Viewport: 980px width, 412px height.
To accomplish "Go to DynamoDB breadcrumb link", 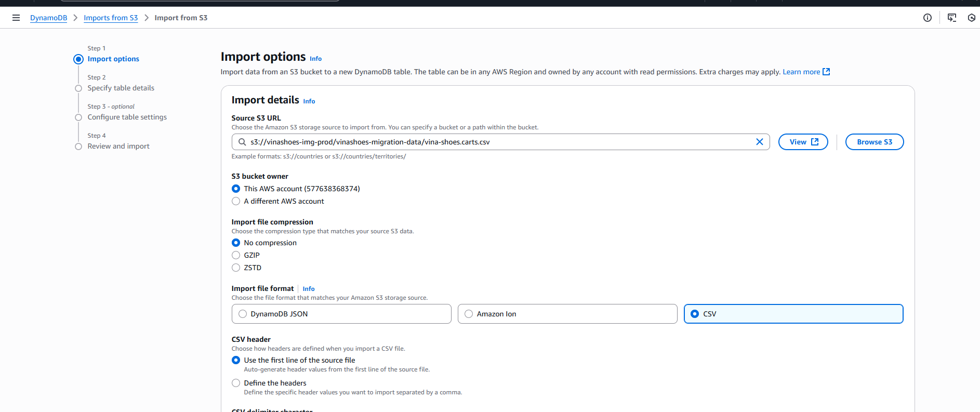I will pos(48,18).
